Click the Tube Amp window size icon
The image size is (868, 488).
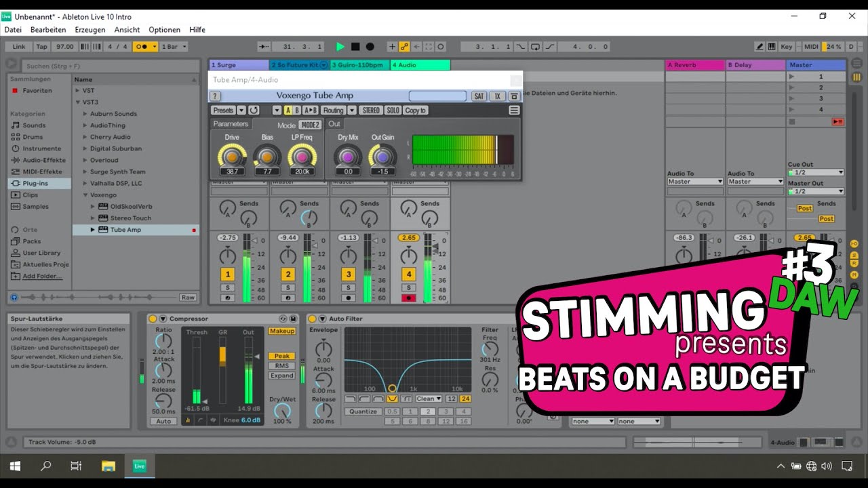point(514,96)
